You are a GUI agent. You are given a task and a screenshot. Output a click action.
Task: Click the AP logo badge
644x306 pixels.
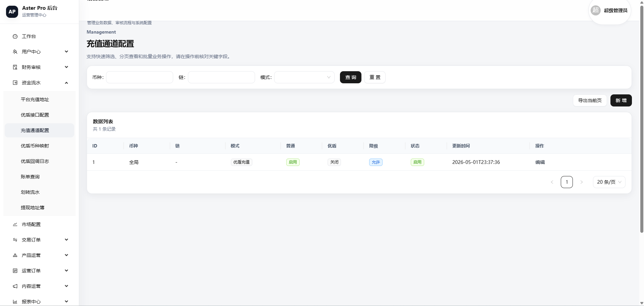(12, 12)
